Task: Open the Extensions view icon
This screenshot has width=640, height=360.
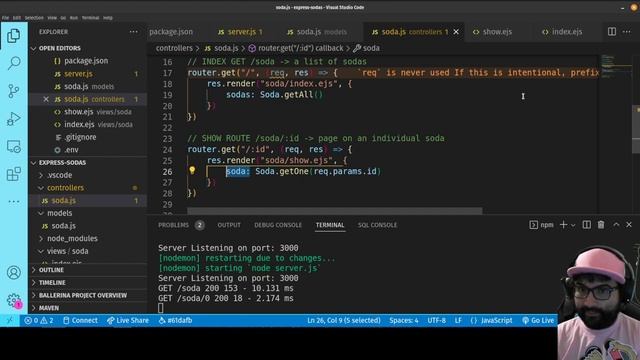Action: point(13,174)
